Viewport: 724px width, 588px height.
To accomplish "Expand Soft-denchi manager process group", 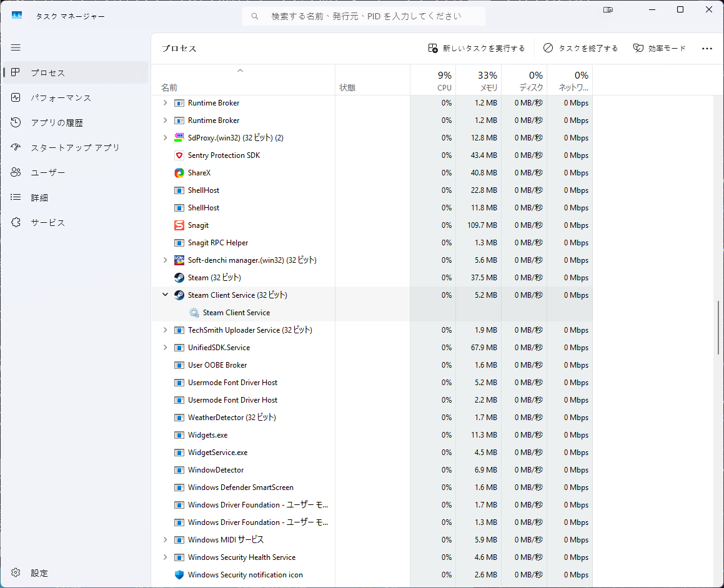I will pos(166,260).
